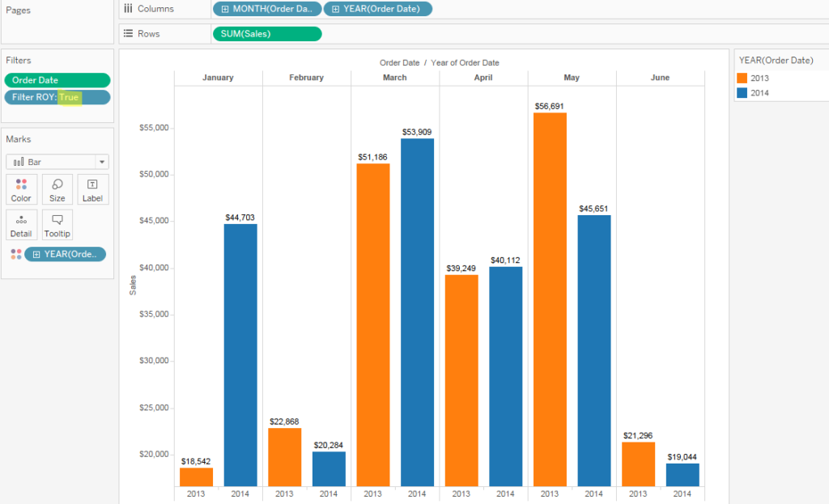Click the Order Date / Year of Order Date title
Screen dimensions: 829x504
(440, 63)
